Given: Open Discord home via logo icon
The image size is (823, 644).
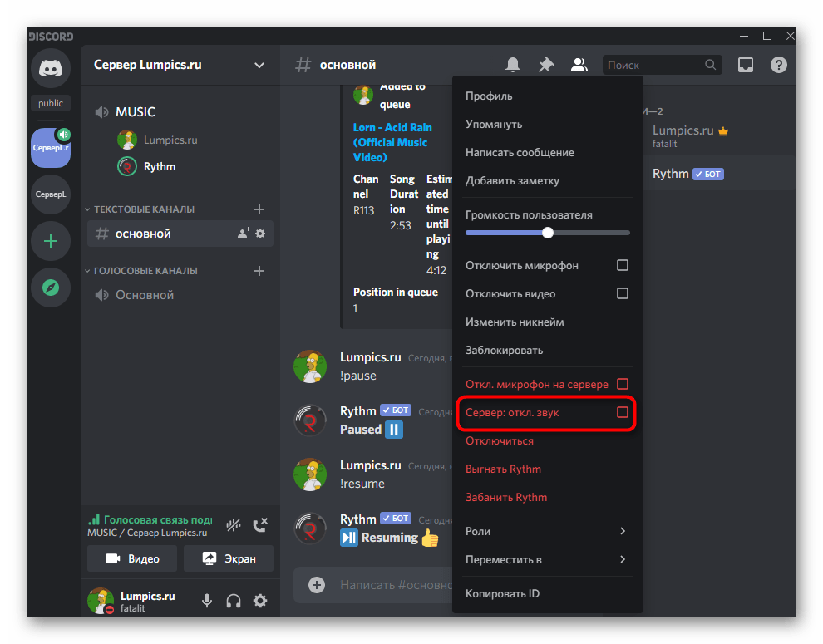Looking at the screenshot, I should point(51,68).
